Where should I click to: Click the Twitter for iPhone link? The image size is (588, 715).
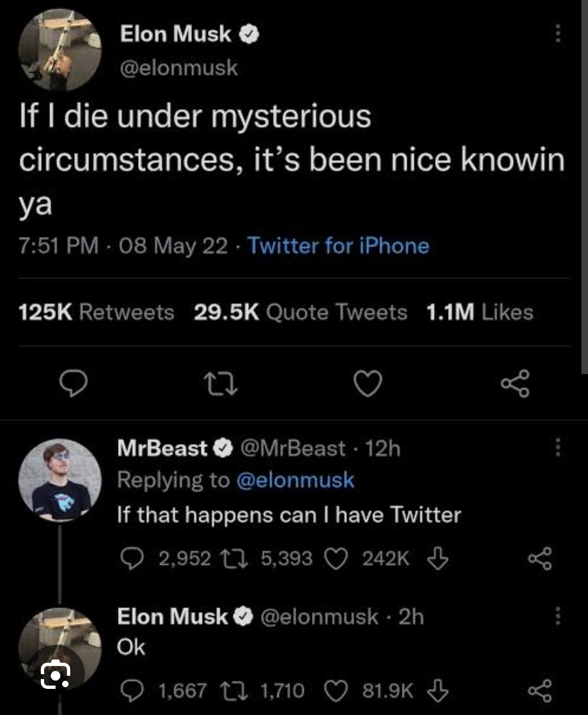pyautogui.click(x=339, y=246)
